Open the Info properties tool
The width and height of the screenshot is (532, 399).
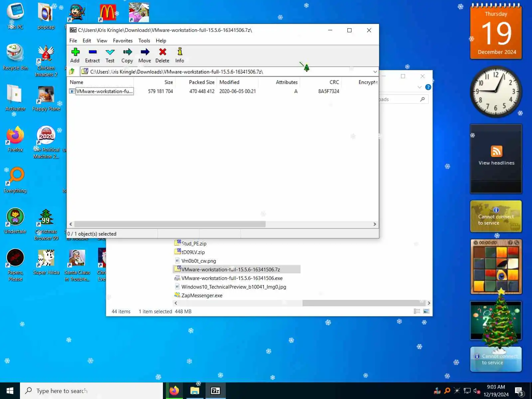point(180,55)
